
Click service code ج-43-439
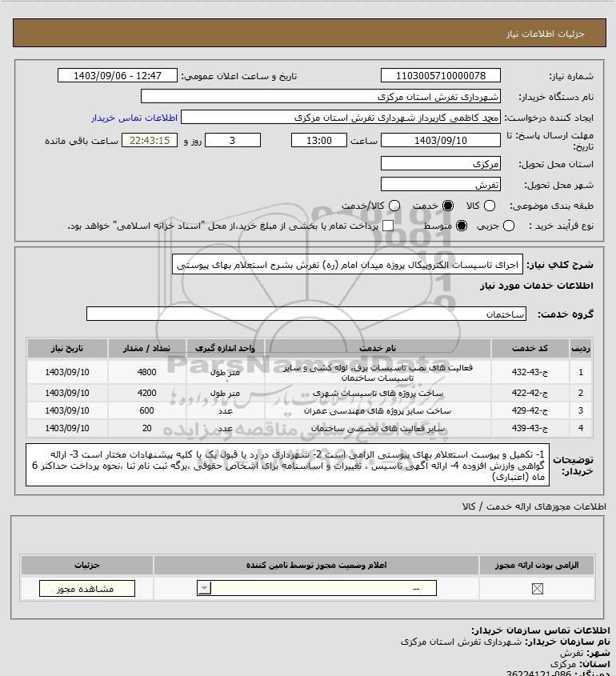(530, 429)
